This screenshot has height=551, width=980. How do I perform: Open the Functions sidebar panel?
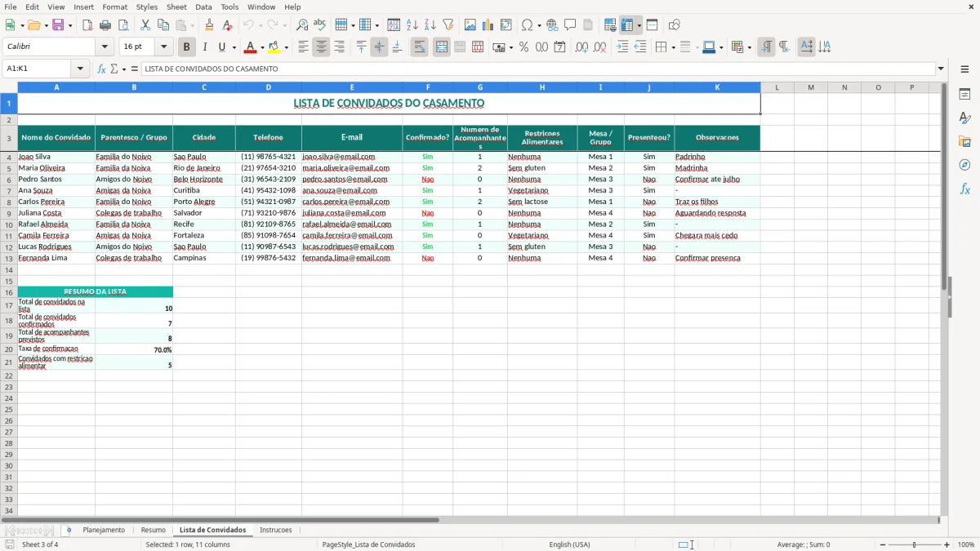[964, 189]
